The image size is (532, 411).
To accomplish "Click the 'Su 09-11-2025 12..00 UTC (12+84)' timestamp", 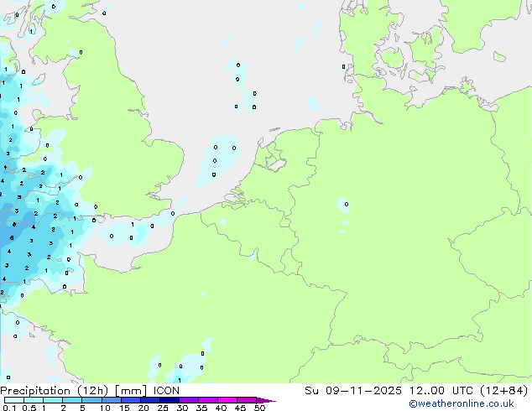I will pyautogui.click(x=416, y=391).
